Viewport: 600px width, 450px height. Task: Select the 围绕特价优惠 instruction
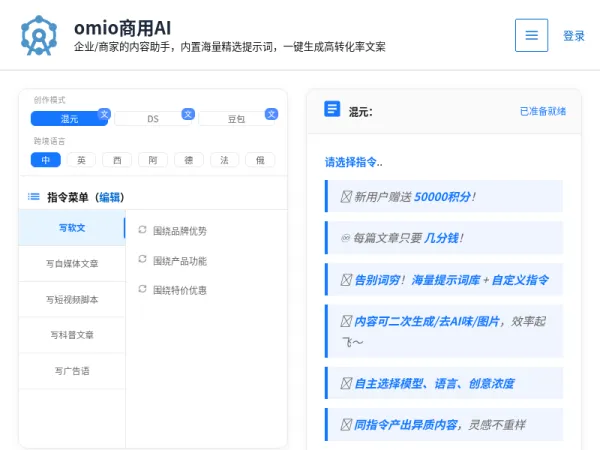pos(179,290)
